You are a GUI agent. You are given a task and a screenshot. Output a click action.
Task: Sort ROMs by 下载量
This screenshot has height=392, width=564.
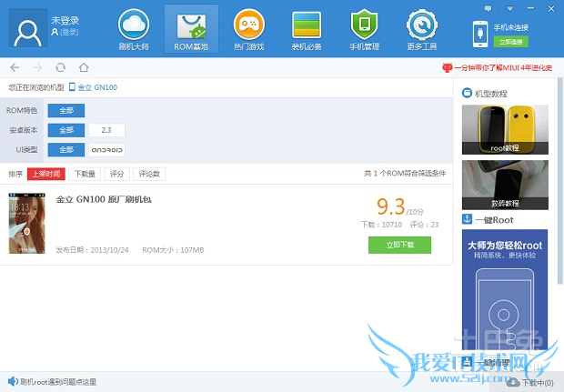click(x=86, y=174)
